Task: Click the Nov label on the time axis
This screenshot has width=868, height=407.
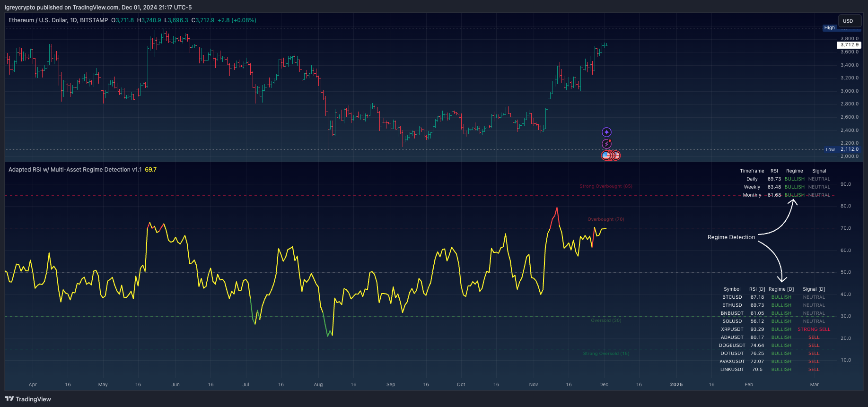Action: pyautogui.click(x=534, y=385)
